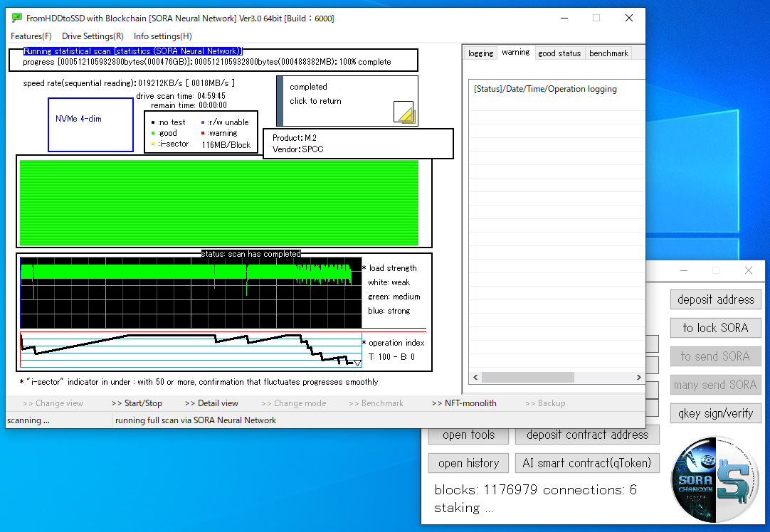Click the progress 100% complete text line
This screenshot has height=532, width=770.
point(207,62)
